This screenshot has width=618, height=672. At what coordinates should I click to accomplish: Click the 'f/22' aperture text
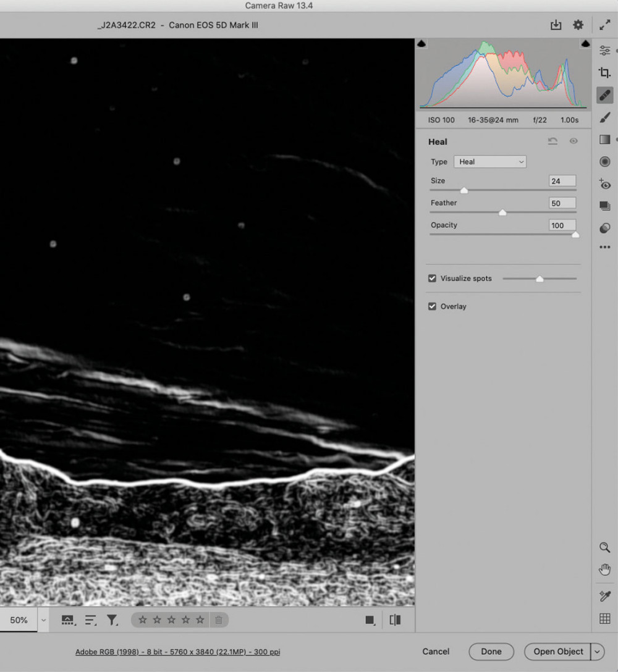540,120
